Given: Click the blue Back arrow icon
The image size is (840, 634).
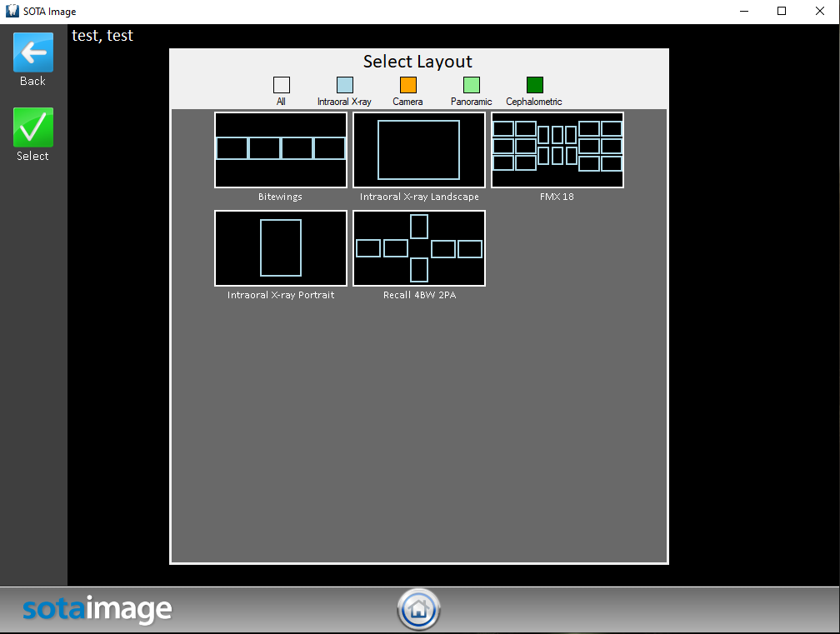Looking at the screenshot, I should (x=32, y=52).
